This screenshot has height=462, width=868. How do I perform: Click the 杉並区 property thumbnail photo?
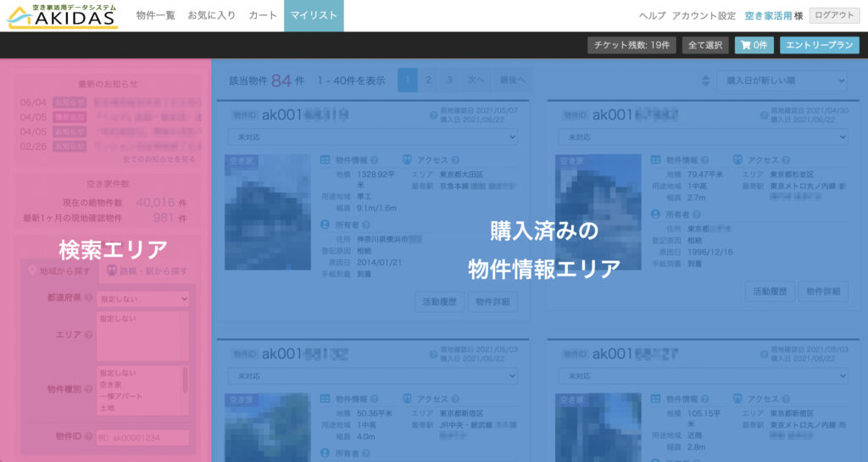pyautogui.click(x=598, y=212)
